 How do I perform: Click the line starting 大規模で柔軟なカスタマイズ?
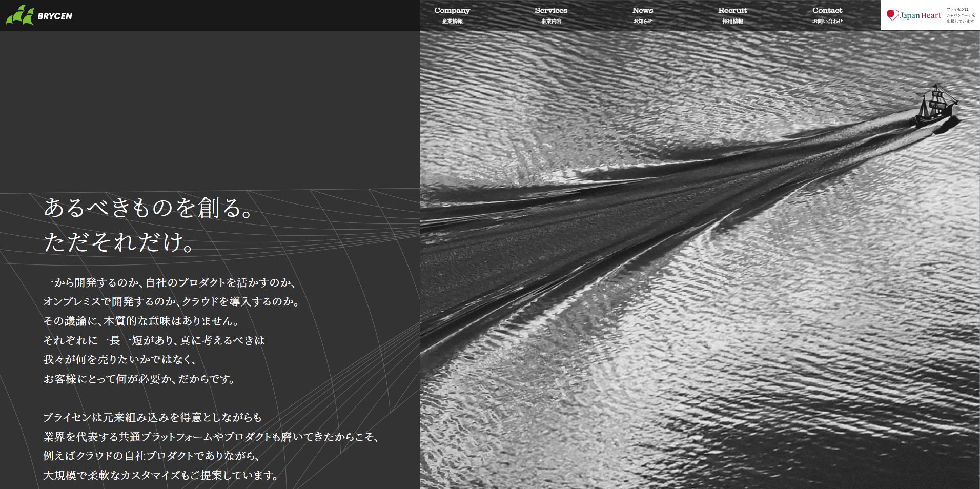[x=161, y=475]
